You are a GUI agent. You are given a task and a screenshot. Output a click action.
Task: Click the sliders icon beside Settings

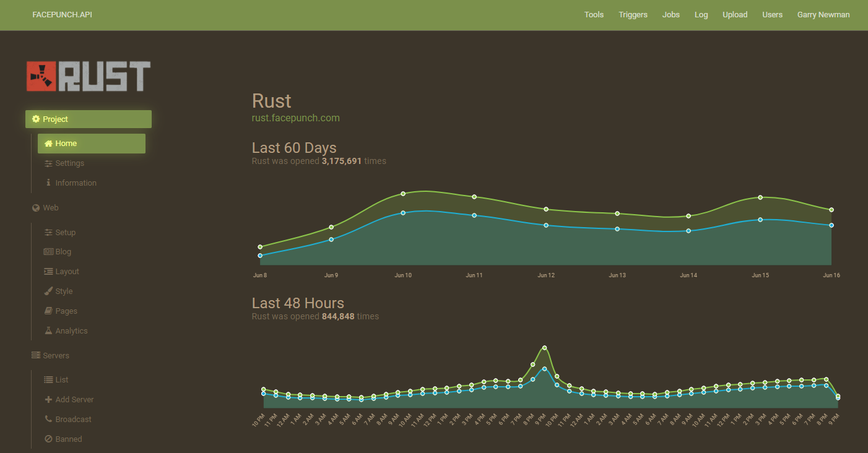49,163
